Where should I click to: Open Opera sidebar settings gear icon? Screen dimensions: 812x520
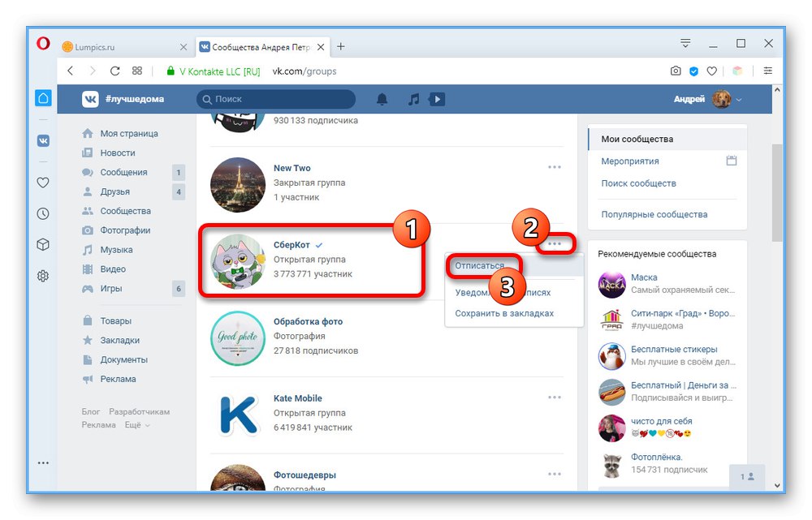[43, 276]
